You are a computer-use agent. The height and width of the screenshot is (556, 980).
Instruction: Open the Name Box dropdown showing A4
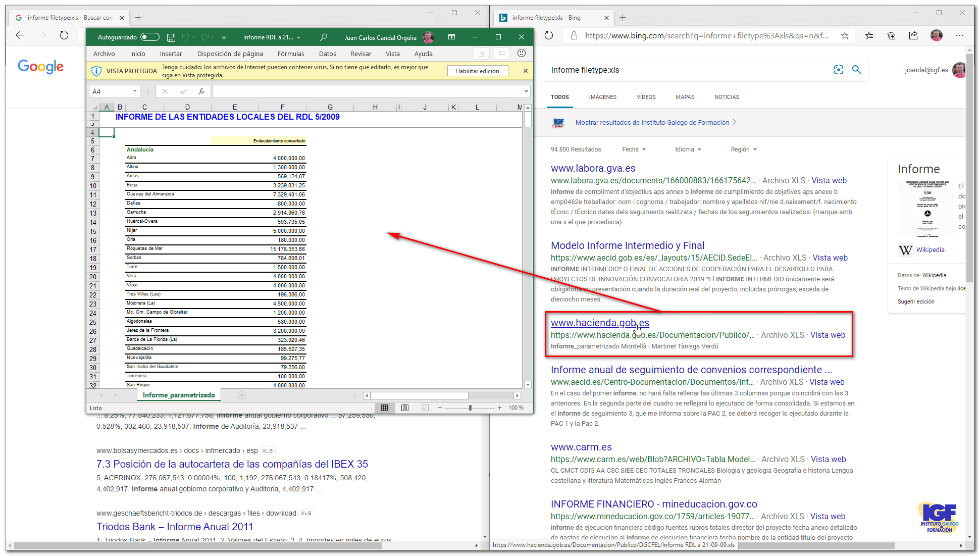coord(135,91)
